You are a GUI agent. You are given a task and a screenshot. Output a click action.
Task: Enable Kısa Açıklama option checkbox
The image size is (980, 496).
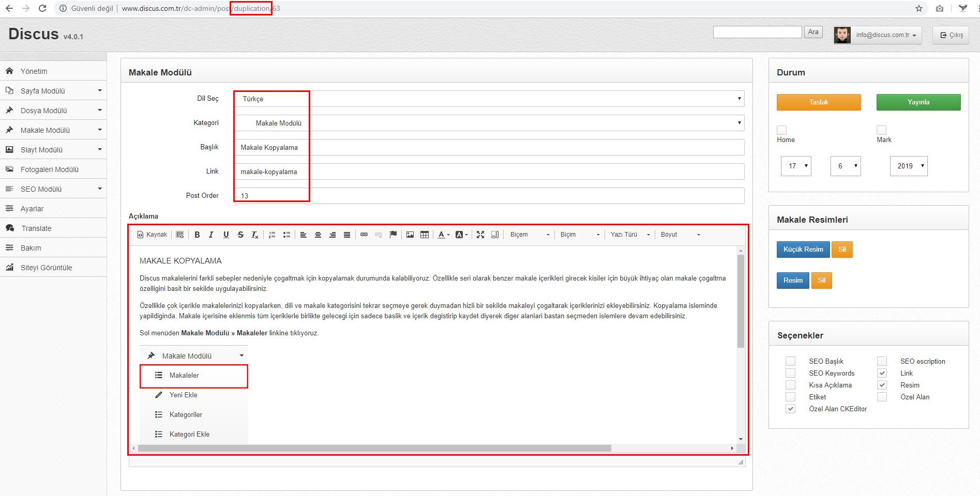(x=790, y=385)
